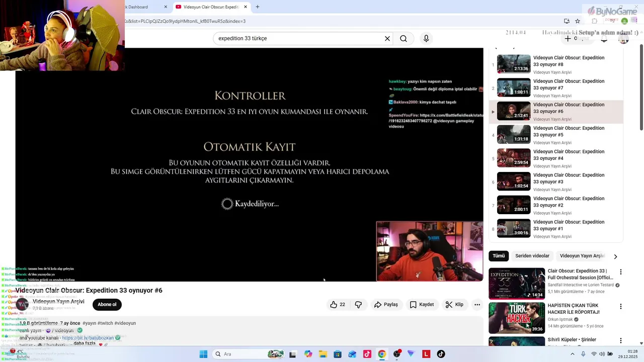The image size is (644, 362).
Task: Open options for Full Orchestral Session video
Action: tap(620, 272)
